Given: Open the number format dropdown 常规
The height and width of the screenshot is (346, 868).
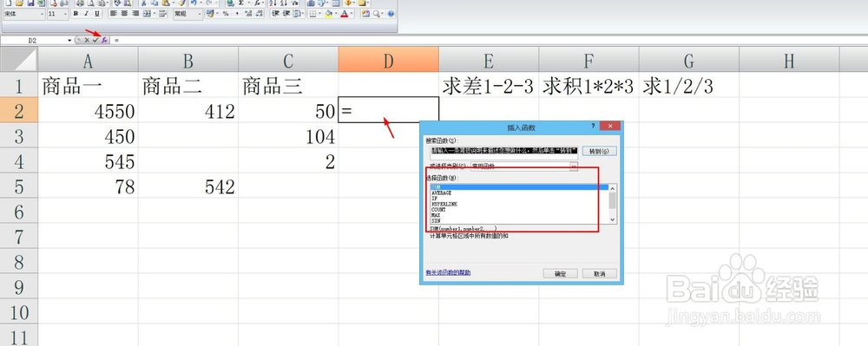Looking at the screenshot, I should coord(200,13).
